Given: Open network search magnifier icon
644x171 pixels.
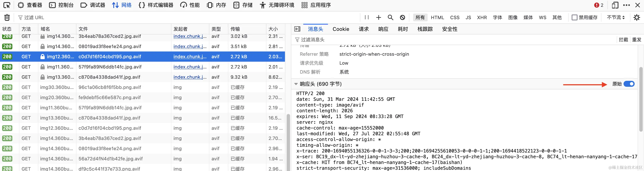Looking at the screenshot, I should (x=390, y=17).
